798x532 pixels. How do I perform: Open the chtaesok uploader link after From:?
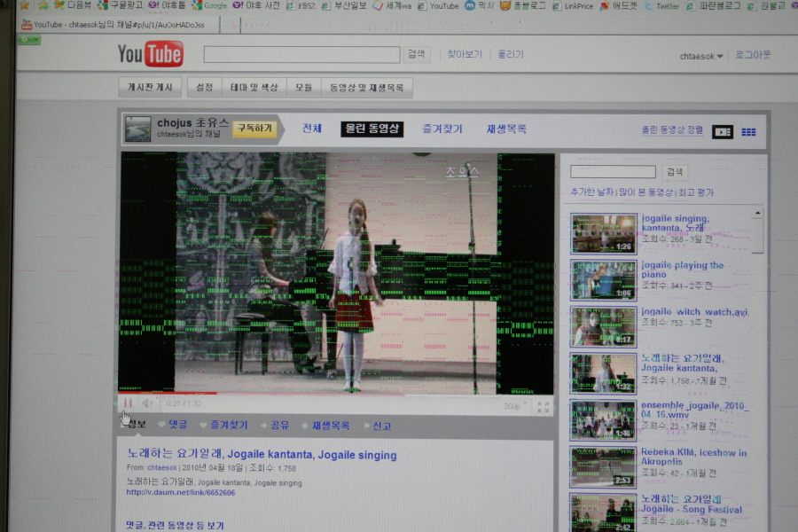click(162, 468)
